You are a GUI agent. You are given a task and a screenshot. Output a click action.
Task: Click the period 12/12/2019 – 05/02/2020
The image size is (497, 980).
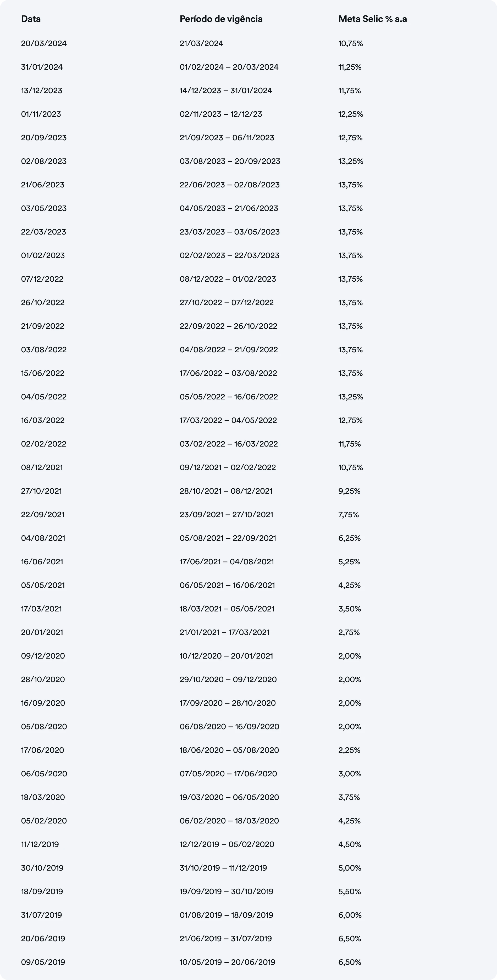coord(227,844)
